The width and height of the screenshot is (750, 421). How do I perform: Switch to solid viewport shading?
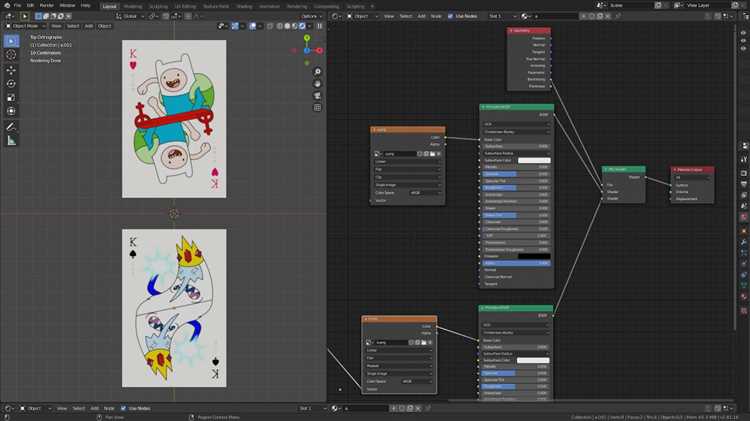287,26
